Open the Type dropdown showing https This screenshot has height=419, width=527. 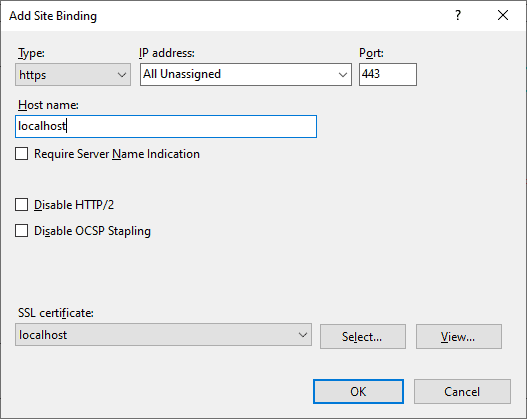(73, 75)
